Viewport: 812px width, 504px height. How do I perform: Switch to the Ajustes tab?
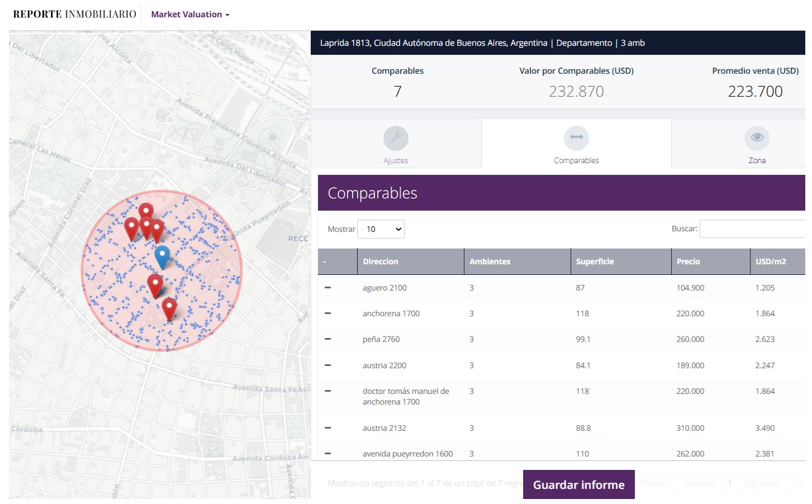pos(396,144)
